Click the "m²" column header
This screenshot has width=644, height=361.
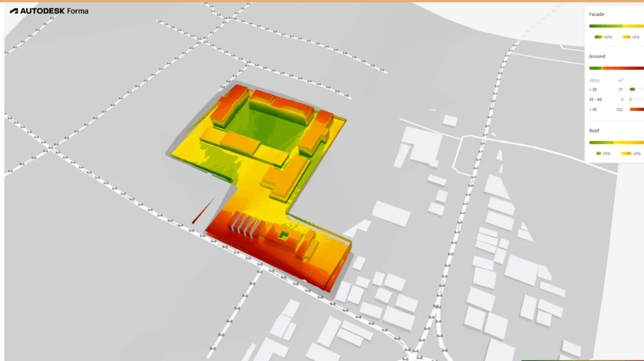tap(621, 80)
